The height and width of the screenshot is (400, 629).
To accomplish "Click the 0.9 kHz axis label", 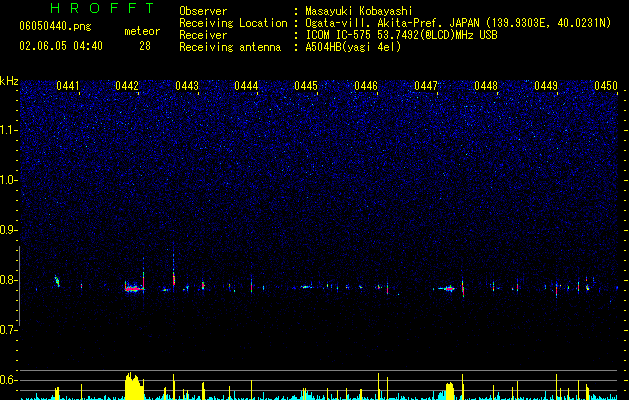I will [9, 230].
